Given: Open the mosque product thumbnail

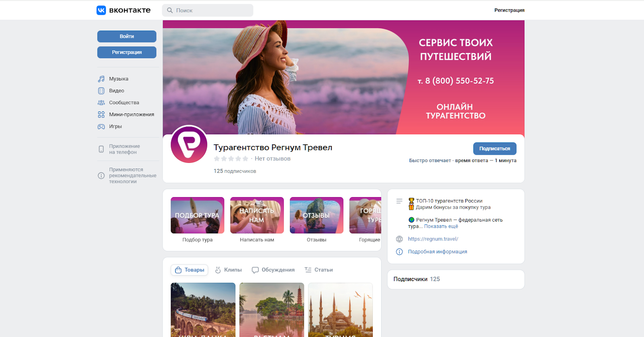Looking at the screenshot, I should (341, 310).
